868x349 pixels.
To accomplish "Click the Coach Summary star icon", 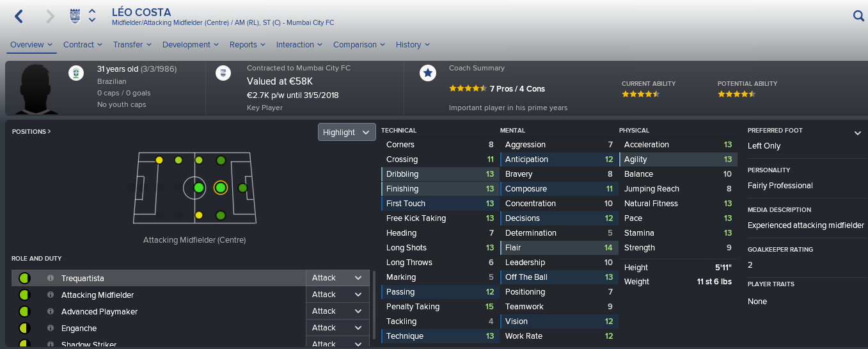I will click(x=428, y=73).
